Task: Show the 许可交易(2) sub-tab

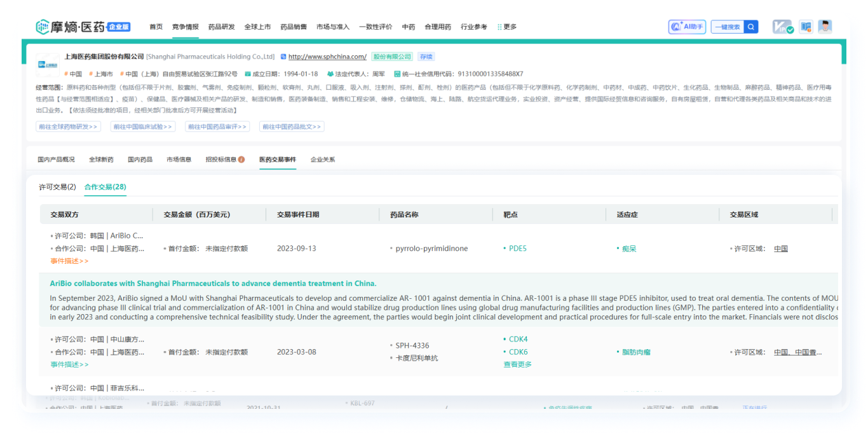Action: tap(57, 187)
